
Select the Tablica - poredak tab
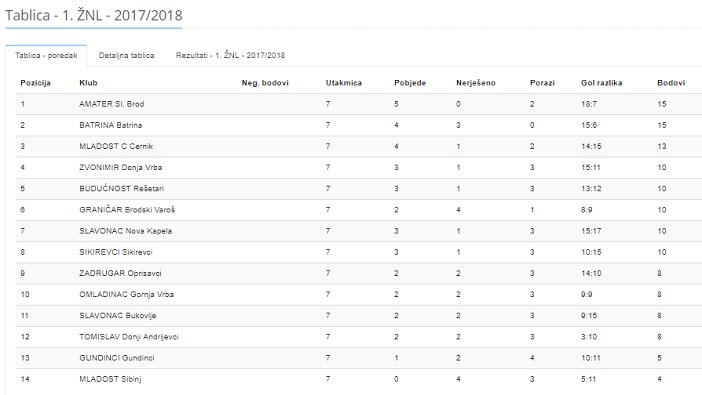pos(46,56)
